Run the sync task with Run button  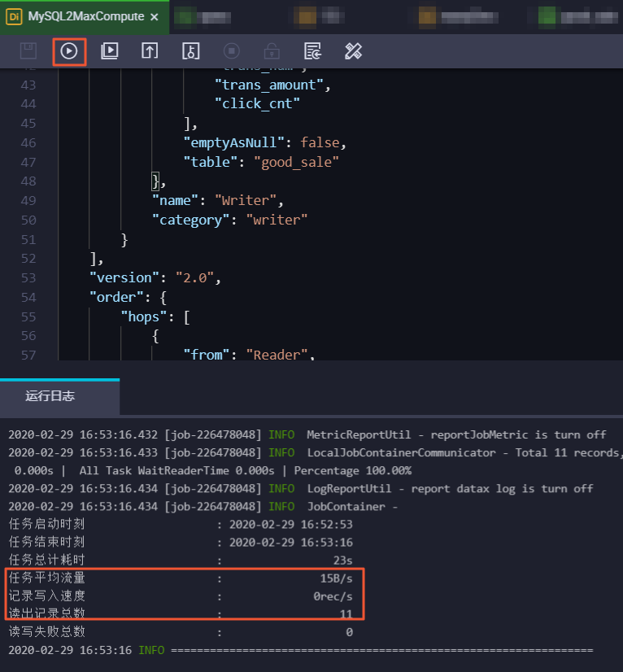coord(69,51)
